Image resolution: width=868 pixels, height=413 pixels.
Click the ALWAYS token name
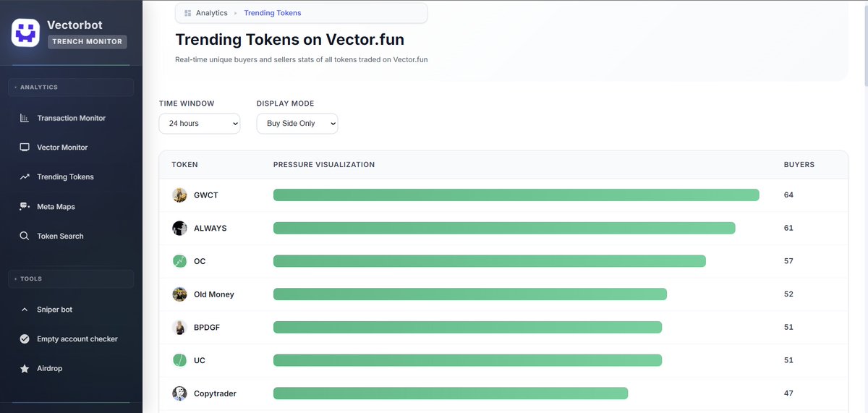(x=210, y=229)
